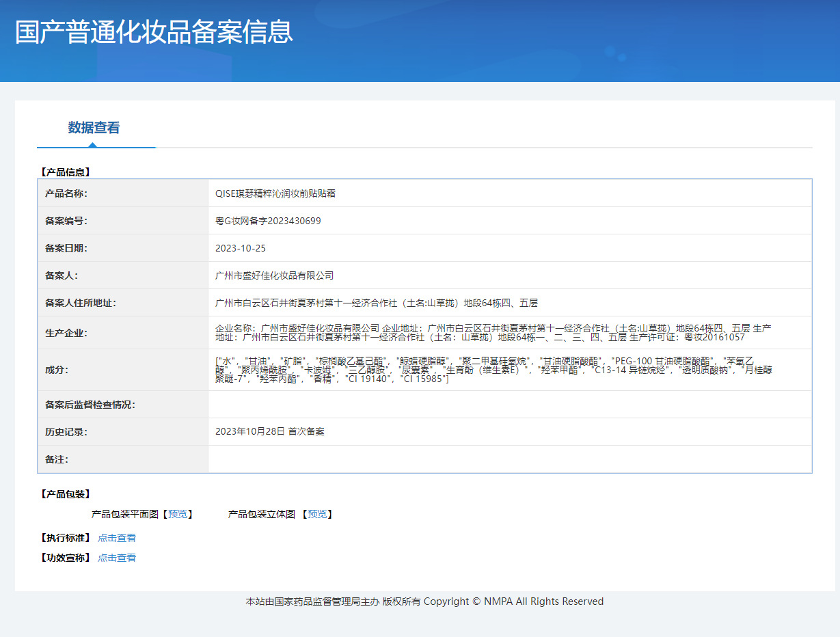Click the 备案人住所地址 address value

point(377,303)
